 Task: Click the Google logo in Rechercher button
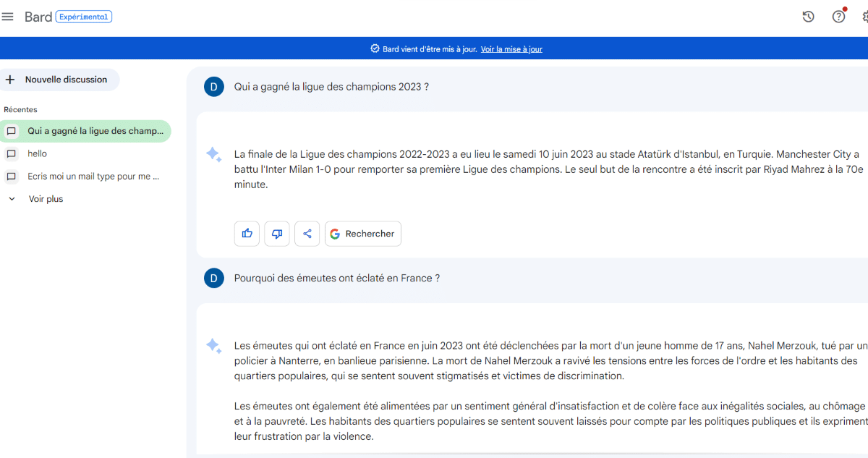[x=335, y=234]
